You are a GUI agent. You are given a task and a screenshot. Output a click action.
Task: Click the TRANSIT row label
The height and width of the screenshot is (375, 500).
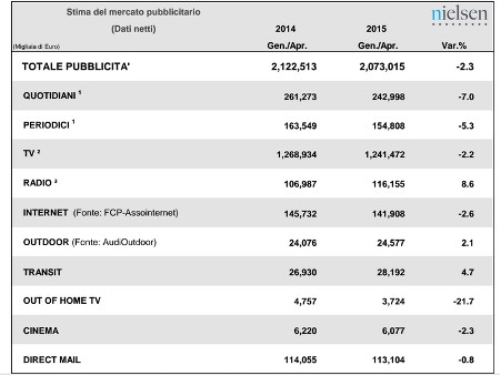tap(42, 272)
